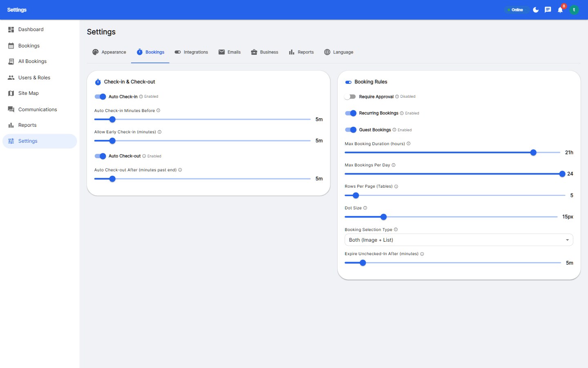This screenshot has width=588, height=368.
Task: Click info icon next to Require Approval
Action: [397, 96]
